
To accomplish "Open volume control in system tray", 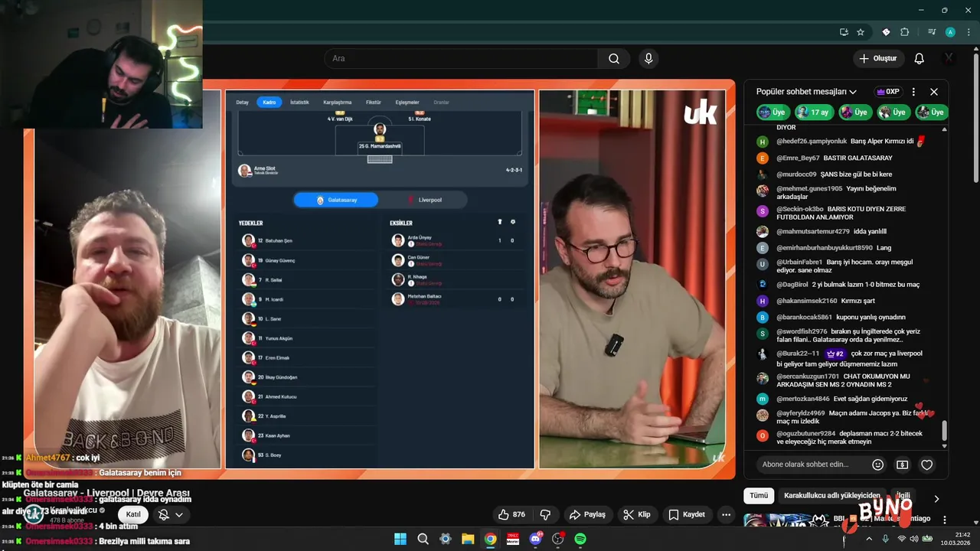I will pos(913,539).
